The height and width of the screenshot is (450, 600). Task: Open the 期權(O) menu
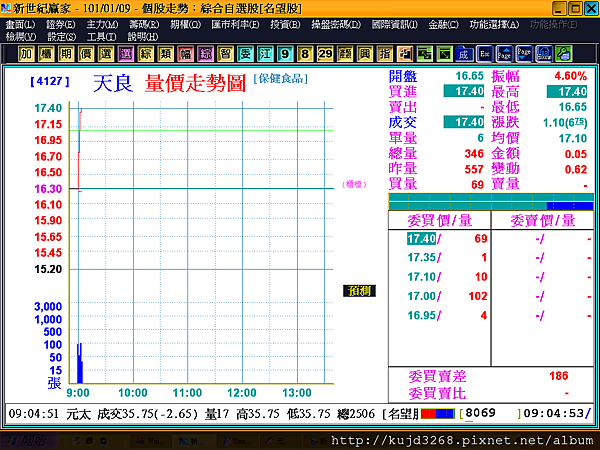pos(186,25)
